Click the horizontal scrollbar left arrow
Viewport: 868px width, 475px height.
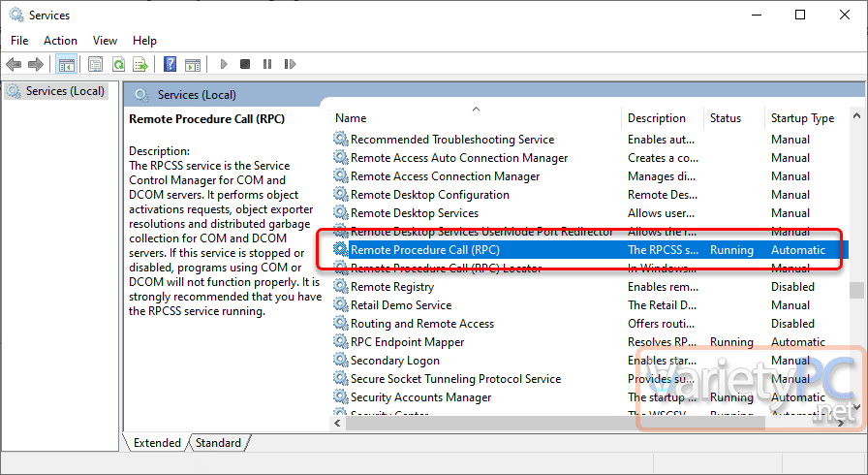(x=339, y=422)
